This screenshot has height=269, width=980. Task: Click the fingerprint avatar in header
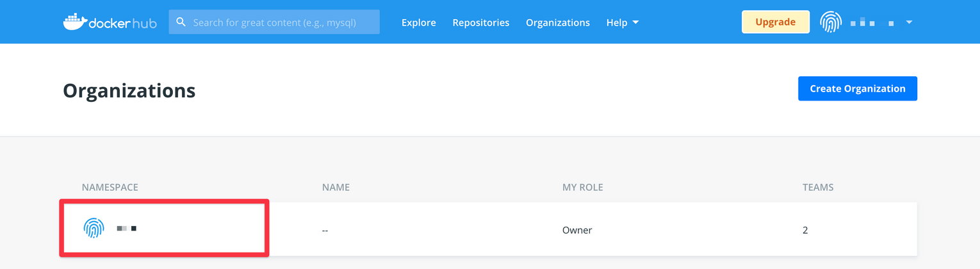coord(831,22)
